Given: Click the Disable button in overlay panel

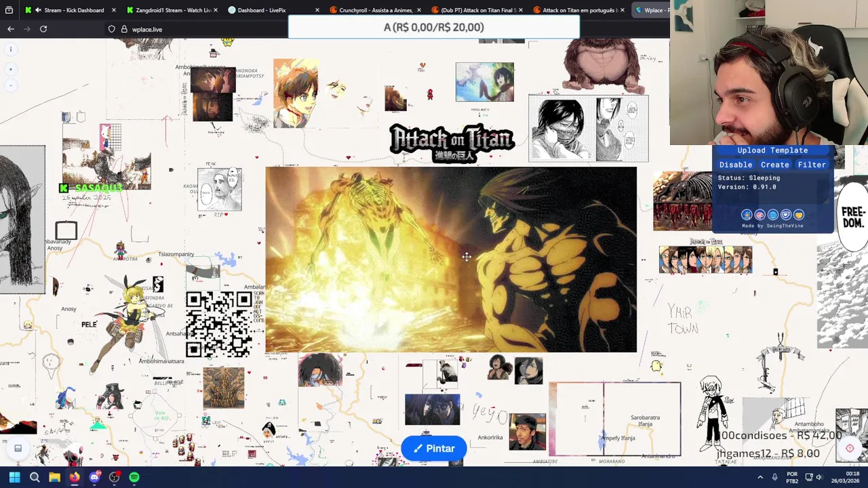Looking at the screenshot, I should (736, 165).
